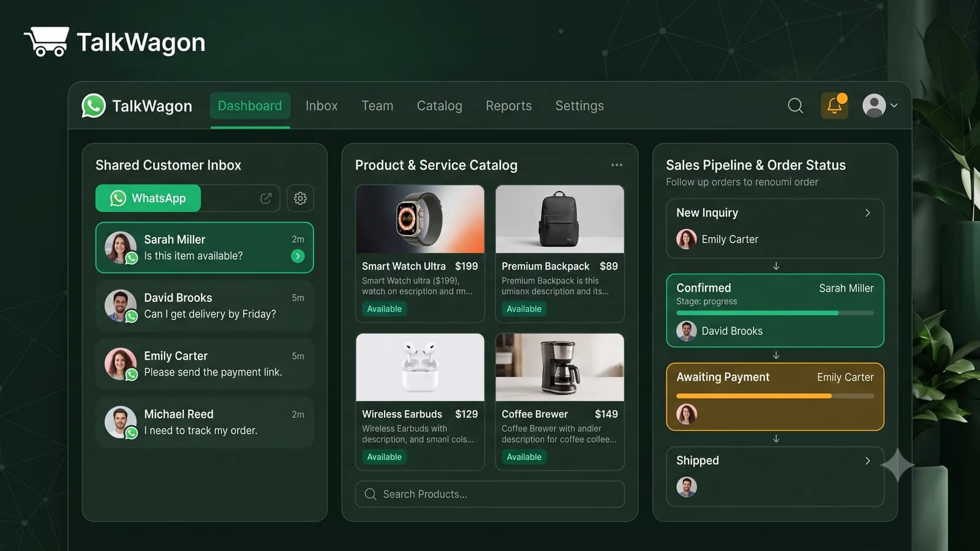
Task: Click Michael Reed's avatar in inbox
Action: click(121, 422)
